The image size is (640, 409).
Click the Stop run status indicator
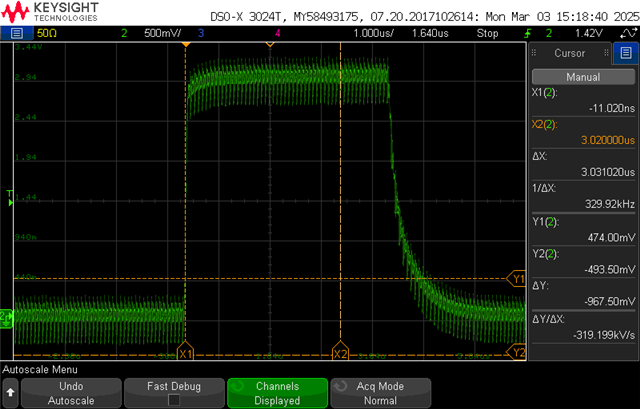(487, 33)
